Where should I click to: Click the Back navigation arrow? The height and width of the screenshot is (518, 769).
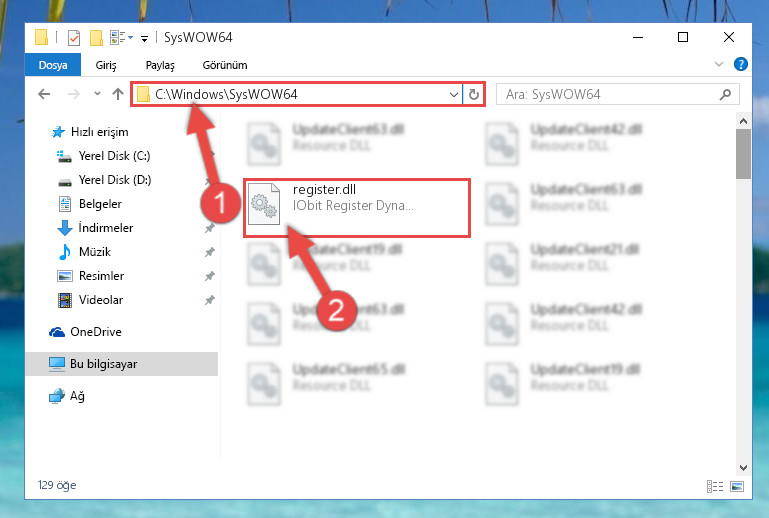(x=44, y=94)
